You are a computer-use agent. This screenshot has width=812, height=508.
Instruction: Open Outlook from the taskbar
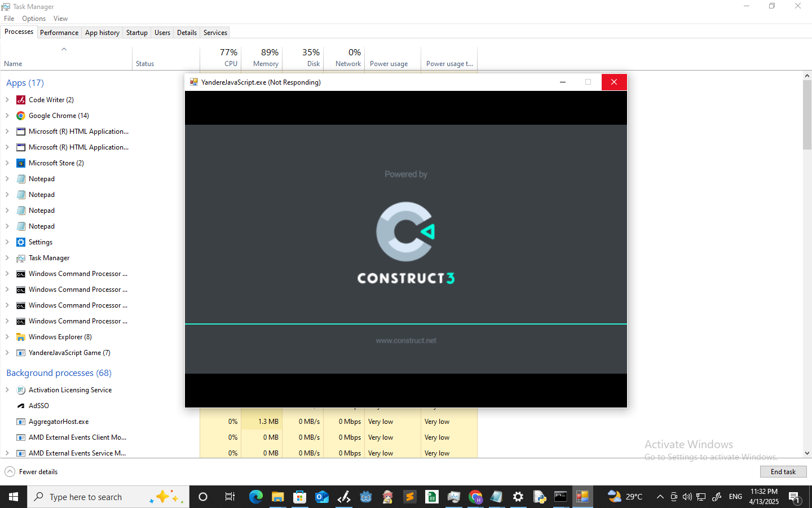pyautogui.click(x=322, y=497)
